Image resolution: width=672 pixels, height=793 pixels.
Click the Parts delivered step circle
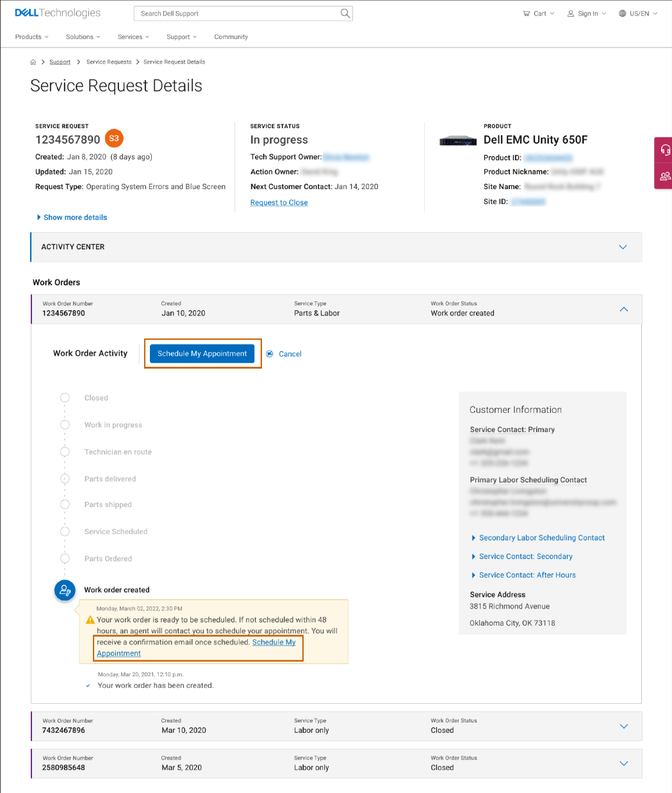click(x=65, y=479)
